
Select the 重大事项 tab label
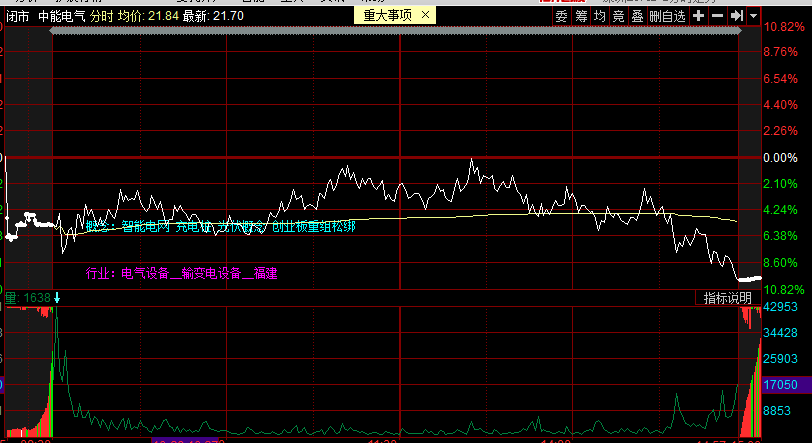pos(387,16)
